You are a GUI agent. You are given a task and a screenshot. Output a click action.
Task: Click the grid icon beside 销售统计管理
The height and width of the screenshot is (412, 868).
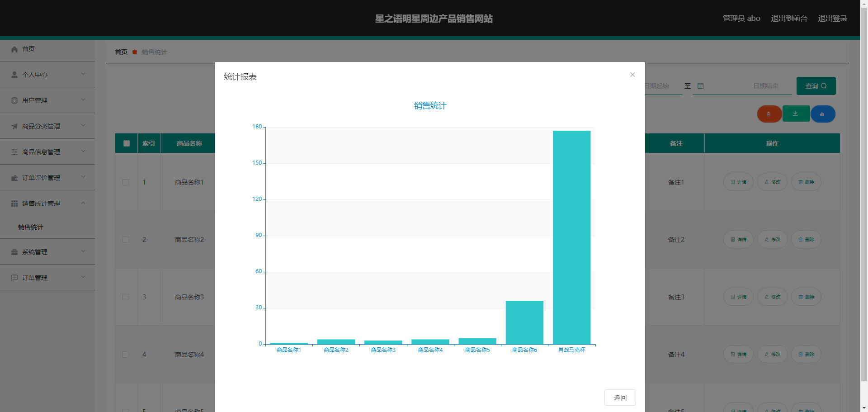14,204
